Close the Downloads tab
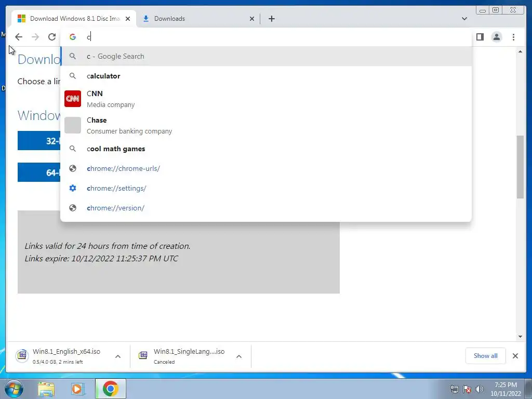 (x=252, y=19)
